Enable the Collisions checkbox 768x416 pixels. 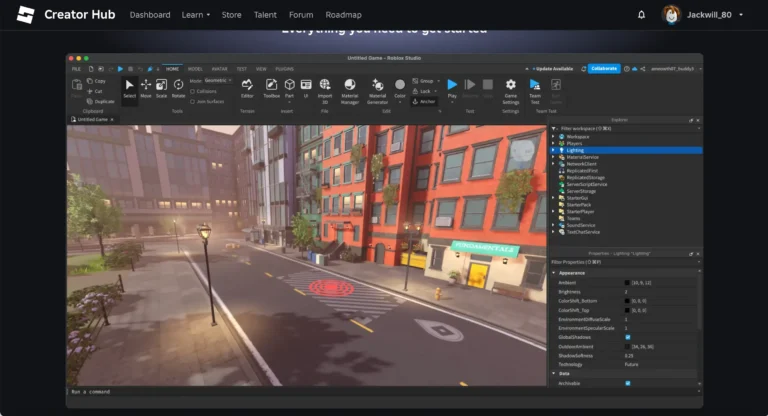(x=192, y=91)
